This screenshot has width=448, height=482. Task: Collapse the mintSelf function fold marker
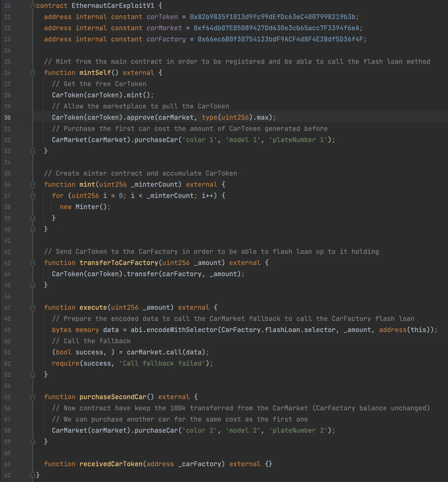click(x=33, y=73)
